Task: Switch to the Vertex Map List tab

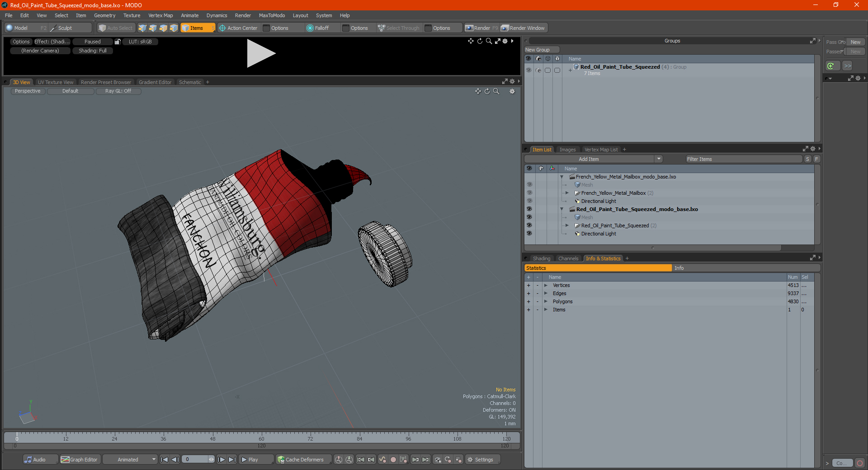Action: click(601, 150)
